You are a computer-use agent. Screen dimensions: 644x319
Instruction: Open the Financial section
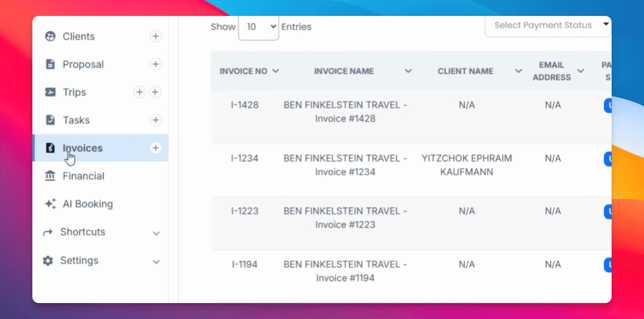(83, 176)
